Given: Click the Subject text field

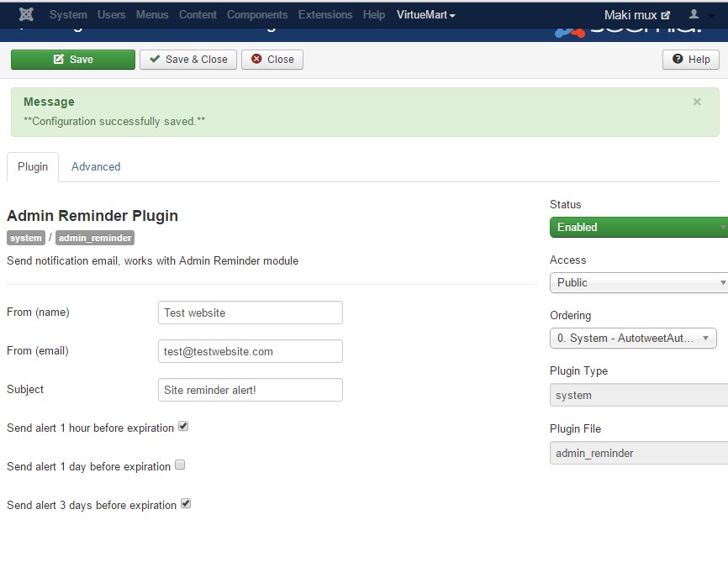Looking at the screenshot, I should (x=250, y=390).
